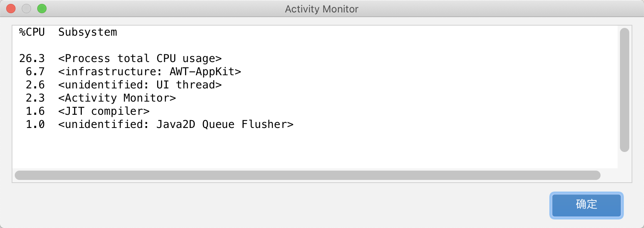Screen dimensions: 644x228
Task: Click the infrastructure: AWT-AppKit entry
Action: (149, 72)
